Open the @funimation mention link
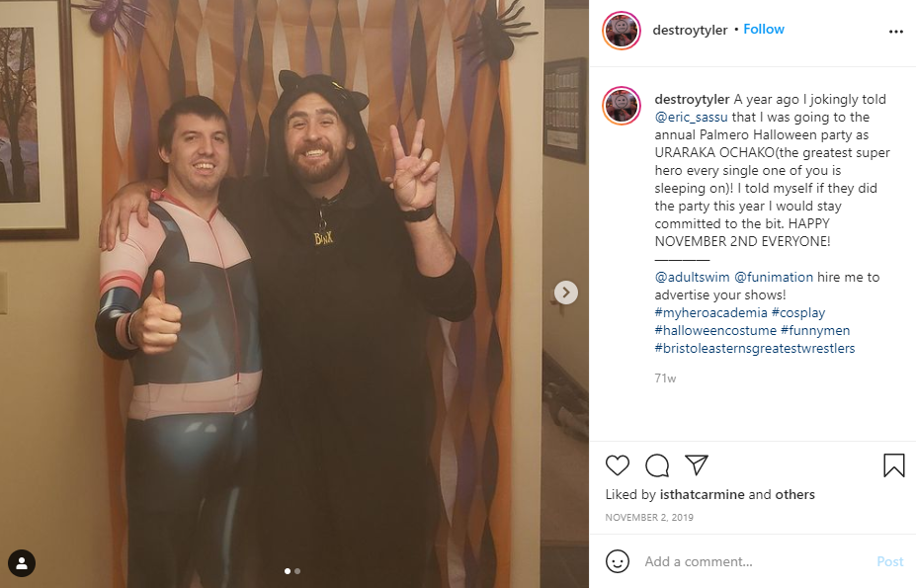The image size is (916, 588). 774,277
